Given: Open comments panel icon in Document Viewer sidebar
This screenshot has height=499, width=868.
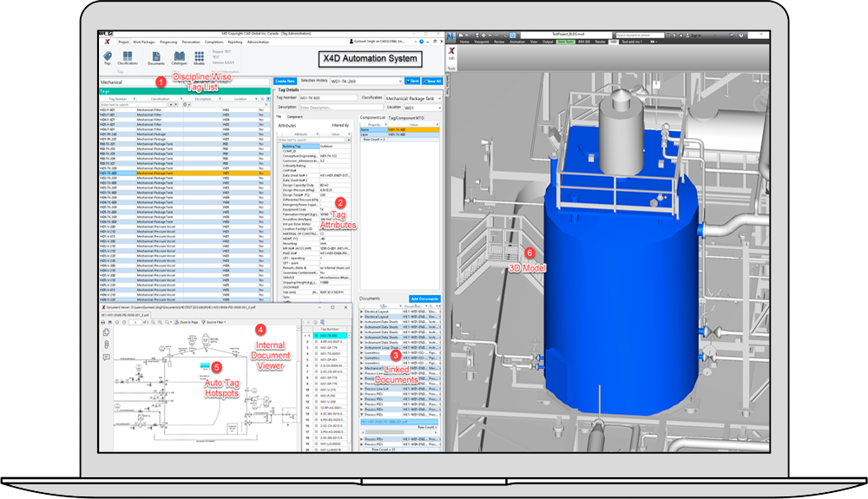Looking at the screenshot, I should coord(106,357).
